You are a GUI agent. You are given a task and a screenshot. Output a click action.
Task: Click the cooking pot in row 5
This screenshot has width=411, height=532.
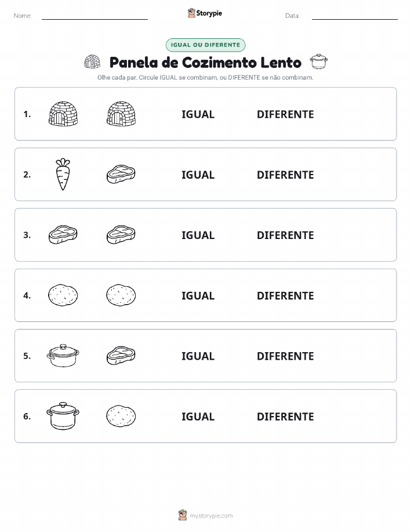point(63,355)
